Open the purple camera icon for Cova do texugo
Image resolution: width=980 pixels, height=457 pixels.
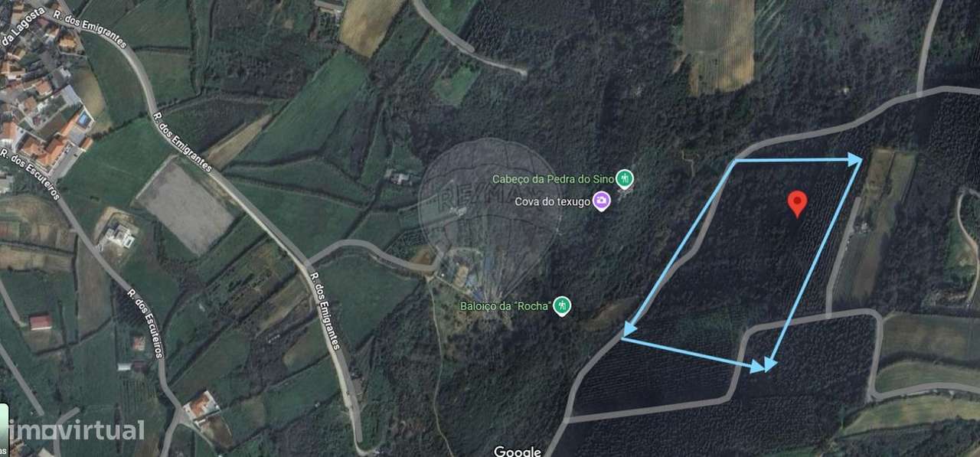(602, 201)
